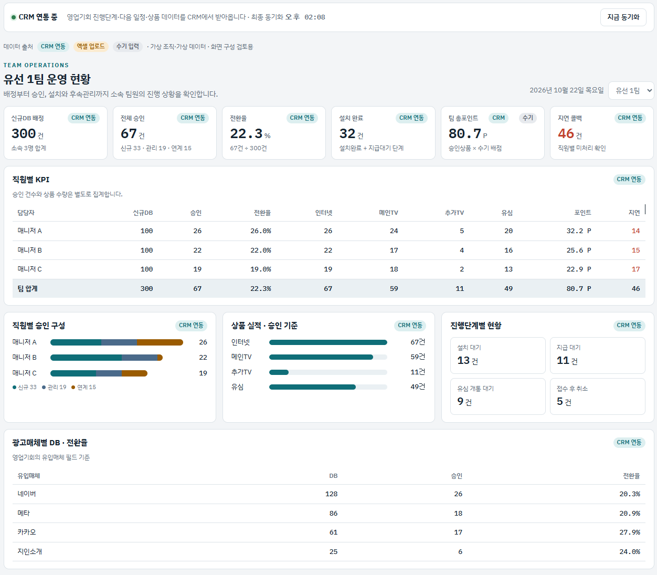Click 매니저 A's red delay count 14
The width and height of the screenshot is (657, 575).
coord(636,231)
